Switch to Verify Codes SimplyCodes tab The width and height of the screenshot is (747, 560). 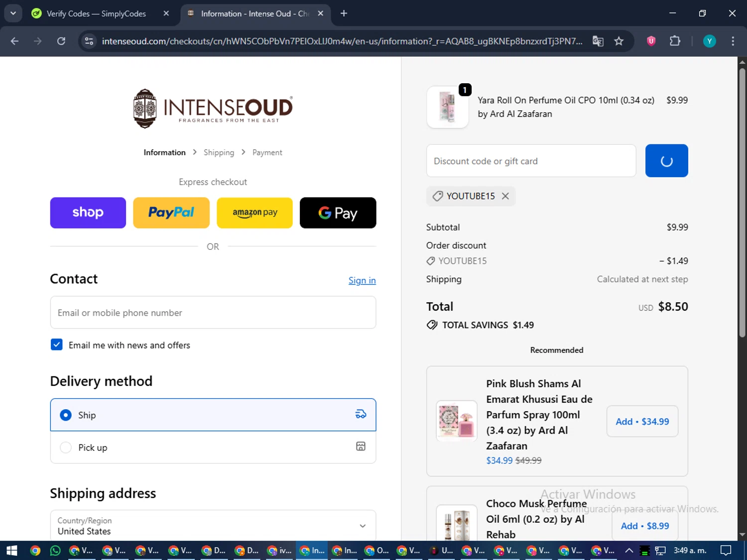click(x=96, y=13)
